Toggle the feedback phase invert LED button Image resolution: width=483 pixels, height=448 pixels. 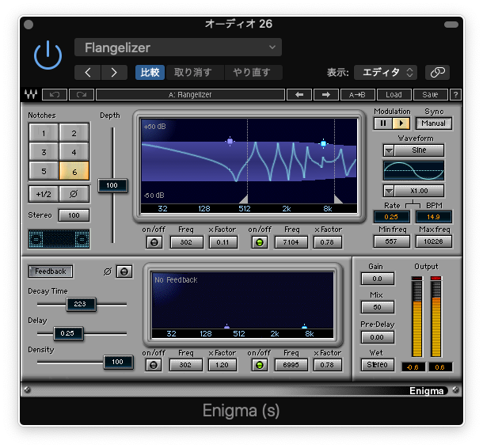tap(124, 271)
